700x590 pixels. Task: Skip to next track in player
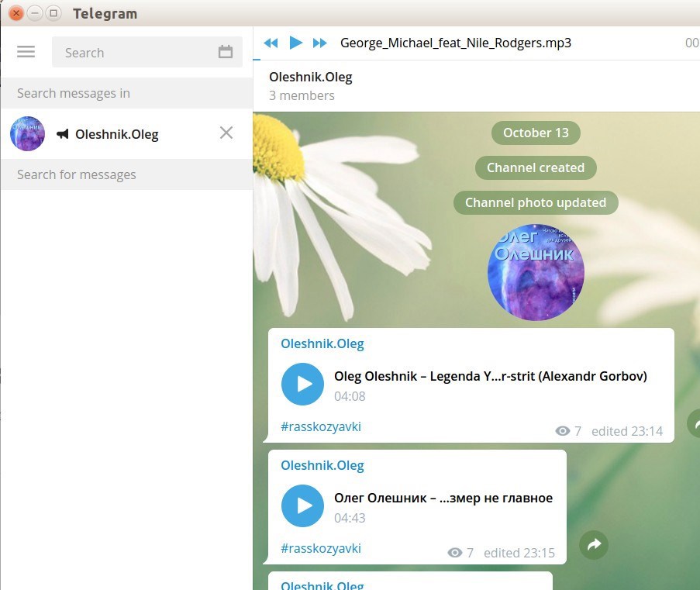tap(319, 43)
